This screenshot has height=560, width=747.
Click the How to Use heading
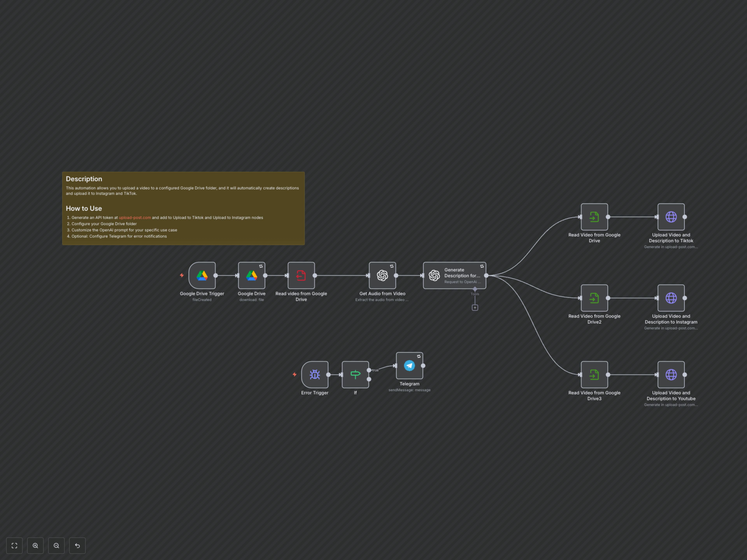coord(84,209)
